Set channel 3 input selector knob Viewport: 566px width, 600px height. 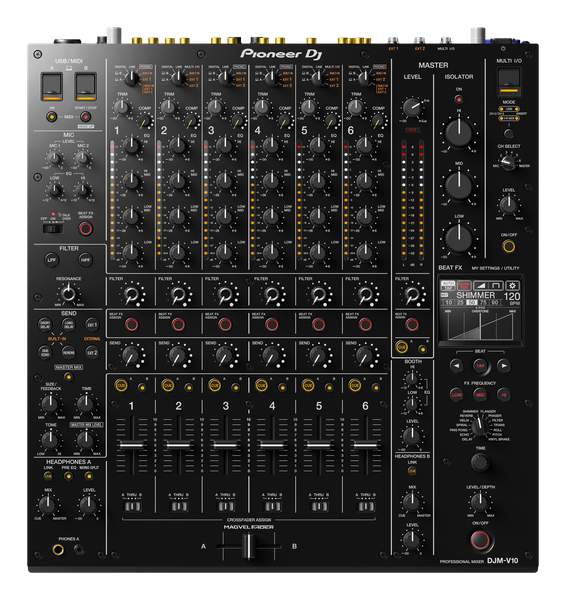pyautogui.click(x=225, y=78)
